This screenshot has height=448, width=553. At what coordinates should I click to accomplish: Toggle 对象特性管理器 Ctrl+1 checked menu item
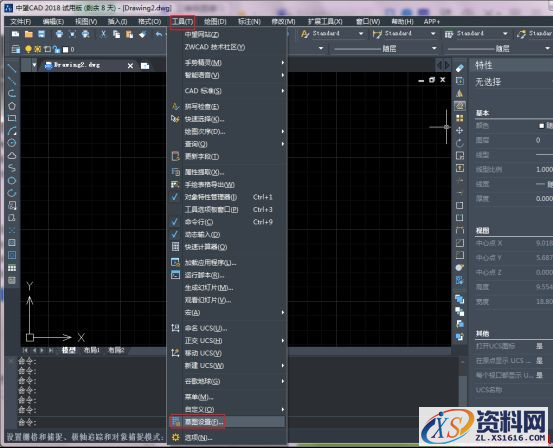[x=227, y=197]
